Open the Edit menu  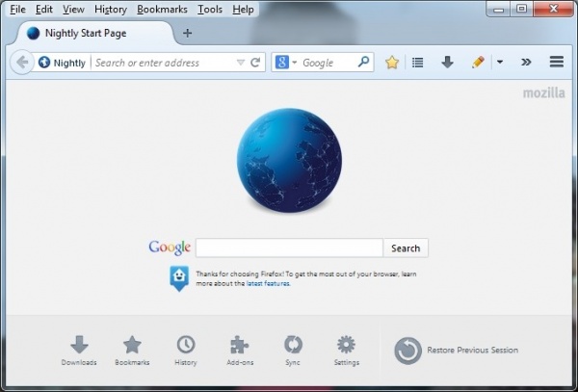click(44, 10)
